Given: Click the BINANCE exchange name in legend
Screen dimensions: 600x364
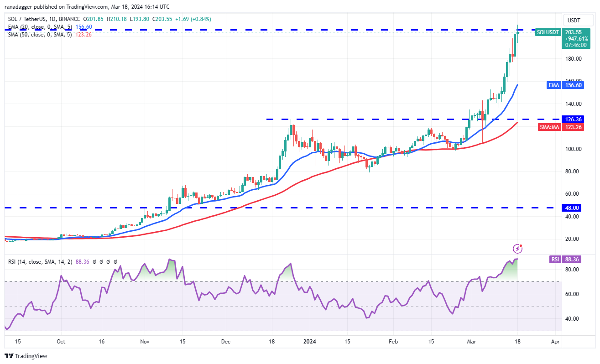Looking at the screenshot, I should click(x=70, y=19).
